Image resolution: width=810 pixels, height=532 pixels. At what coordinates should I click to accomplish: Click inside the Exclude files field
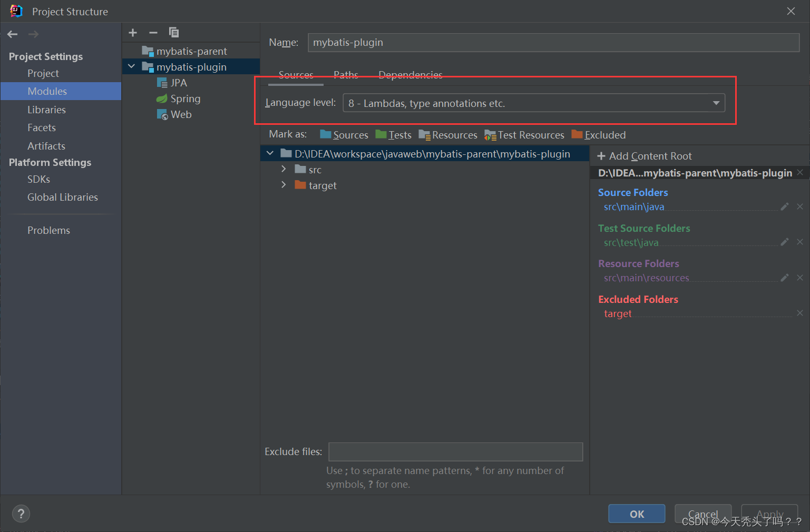tap(455, 451)
